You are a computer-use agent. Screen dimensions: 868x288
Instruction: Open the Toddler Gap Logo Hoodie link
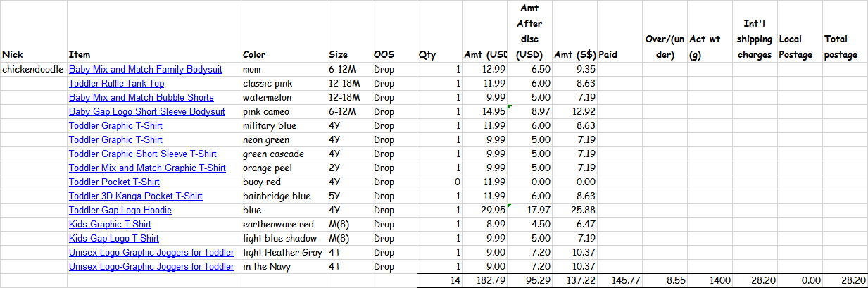120,211
